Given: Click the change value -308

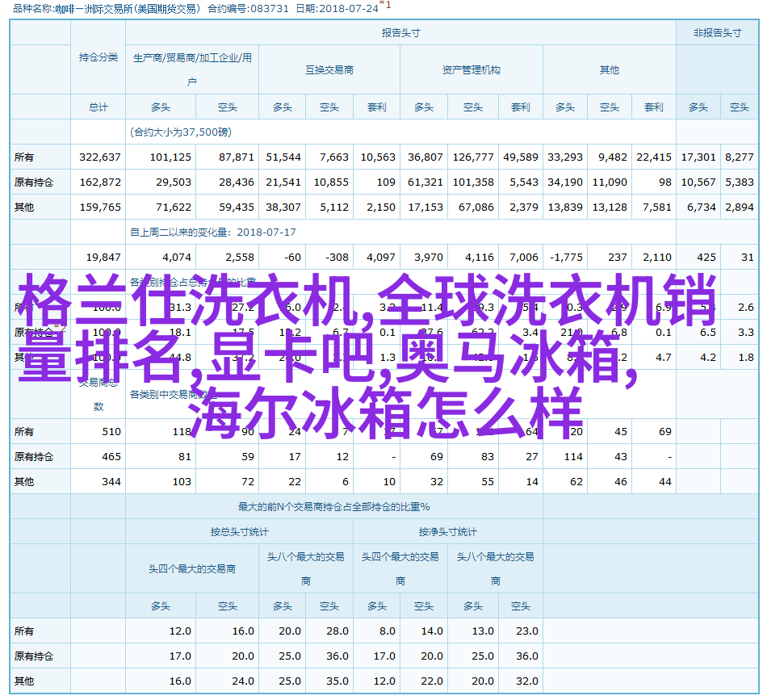Looking at the screenshot, I should [337, 257].
